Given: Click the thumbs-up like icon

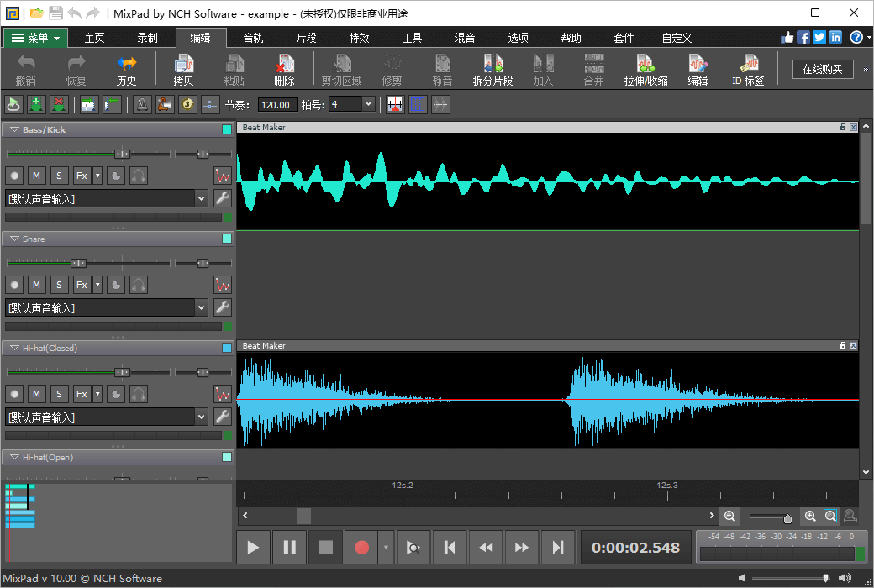Looking at the screenshot, I should 787,37.
